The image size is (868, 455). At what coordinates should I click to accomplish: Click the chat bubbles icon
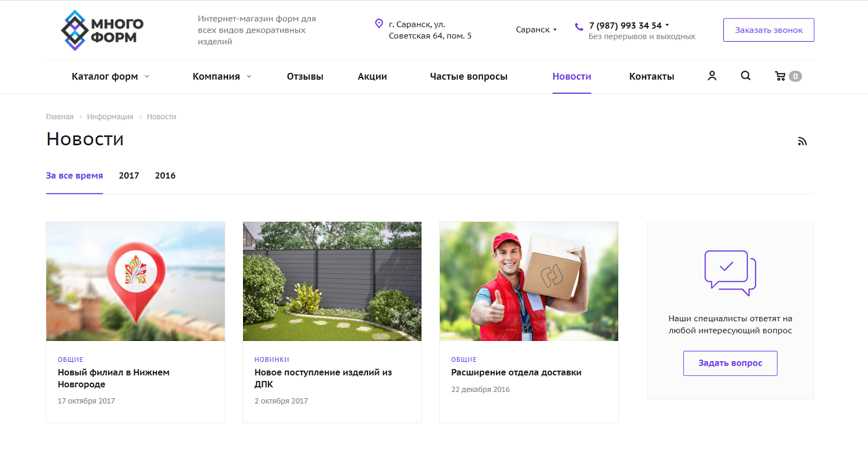(730, 273)
